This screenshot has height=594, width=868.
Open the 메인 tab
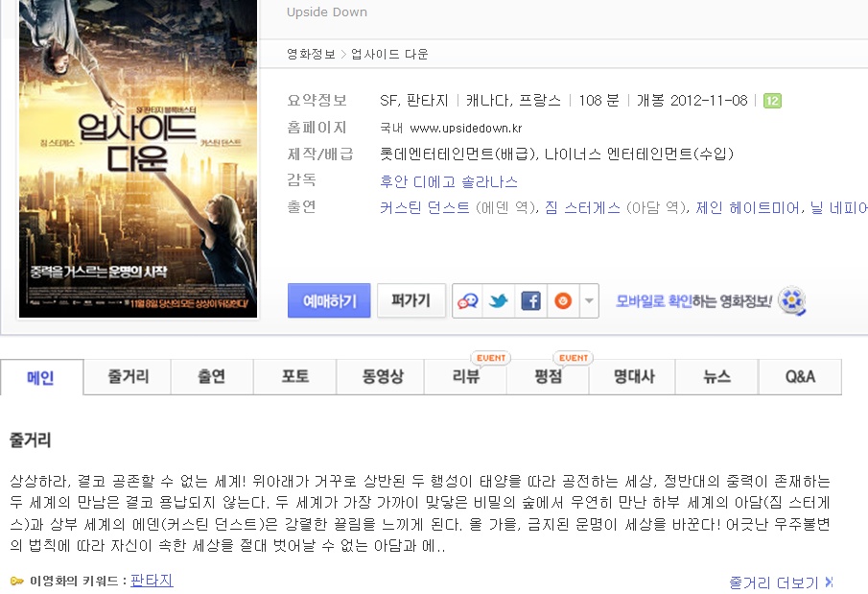[x=41, y=377]
